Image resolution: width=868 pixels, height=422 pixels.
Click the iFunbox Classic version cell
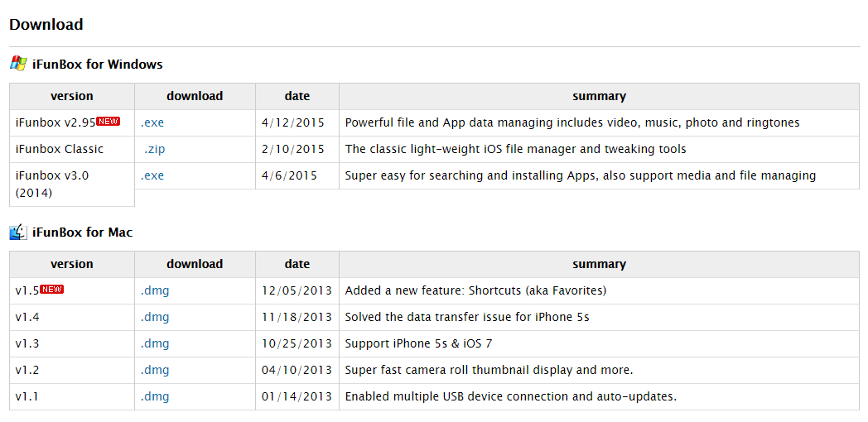click(60, 149)
